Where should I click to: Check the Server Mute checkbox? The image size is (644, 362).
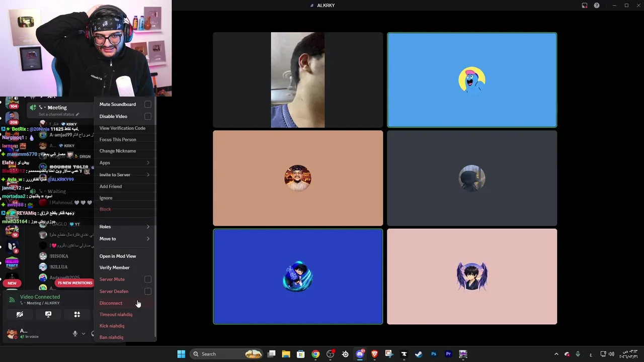148,279
